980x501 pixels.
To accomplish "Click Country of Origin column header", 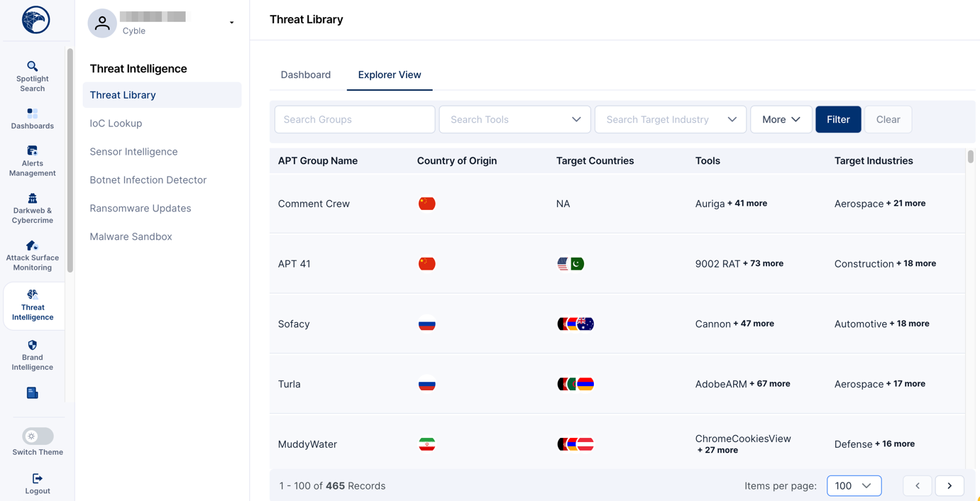I will click(x=457, y=161).
